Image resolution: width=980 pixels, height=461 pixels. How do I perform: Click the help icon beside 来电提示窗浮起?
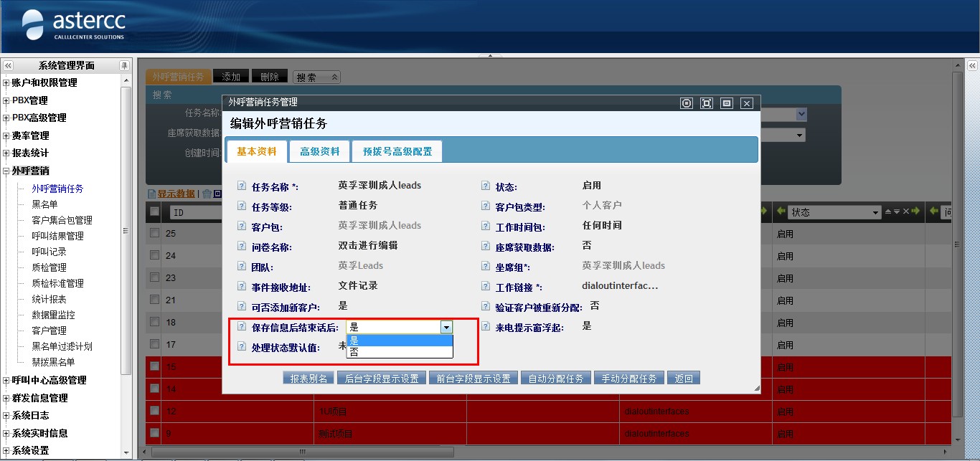486,327
